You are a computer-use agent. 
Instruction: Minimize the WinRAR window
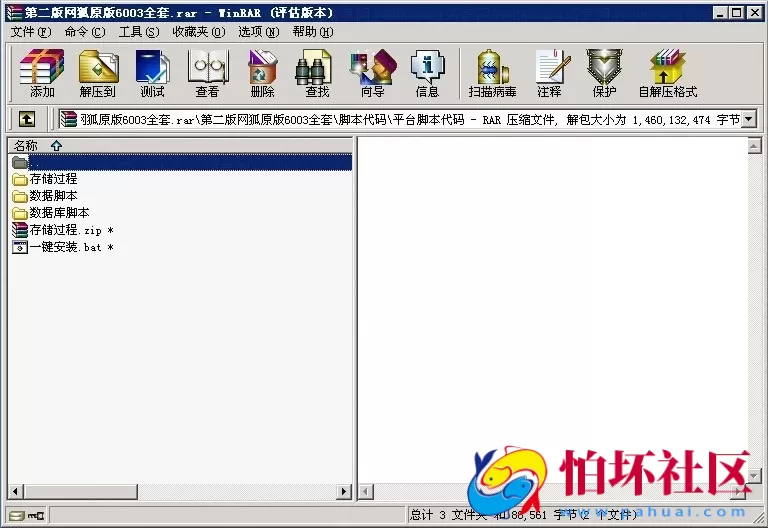pyautogui.click(x=720, y=12)
